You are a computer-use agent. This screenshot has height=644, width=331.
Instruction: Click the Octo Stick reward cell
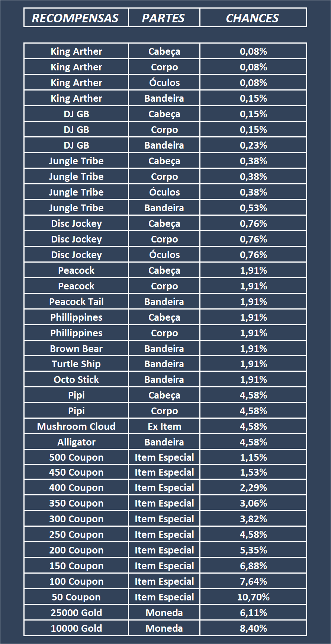coord(76,380)
